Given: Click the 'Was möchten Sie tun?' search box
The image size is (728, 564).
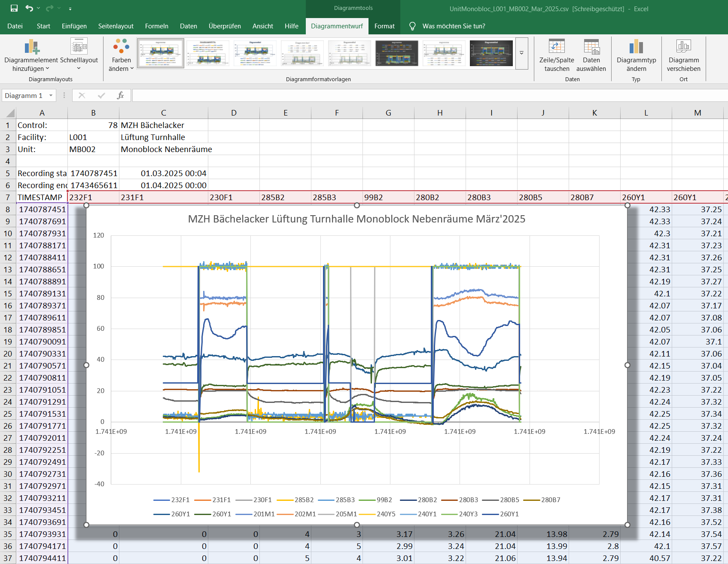Looking at the screenshot, I should click(x=454, y=26).
